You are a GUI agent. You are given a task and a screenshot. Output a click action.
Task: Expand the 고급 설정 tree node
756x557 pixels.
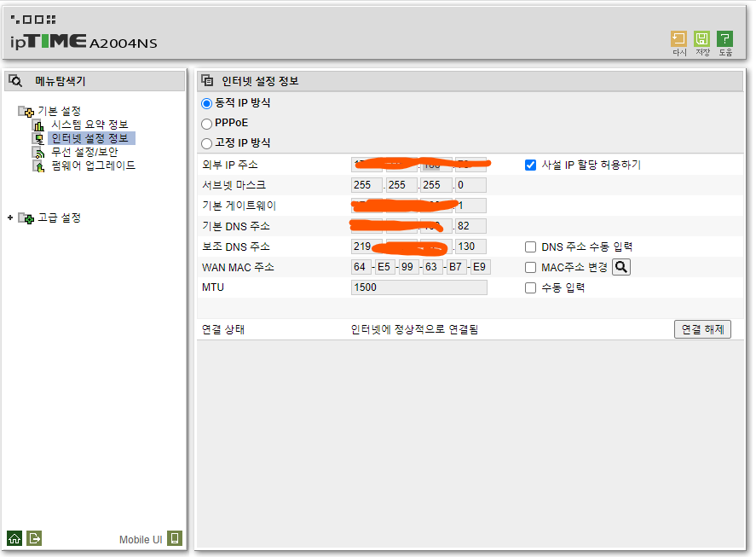tap(10, 218)
